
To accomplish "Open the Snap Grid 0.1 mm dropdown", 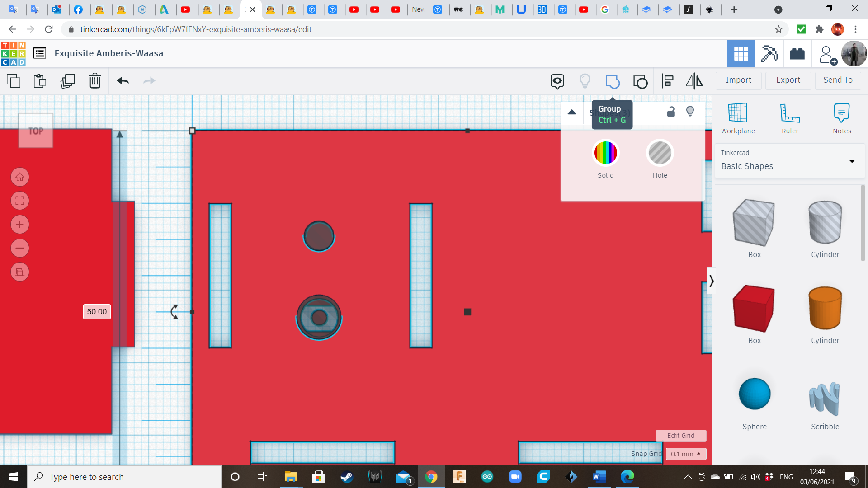I will (685, 454).
